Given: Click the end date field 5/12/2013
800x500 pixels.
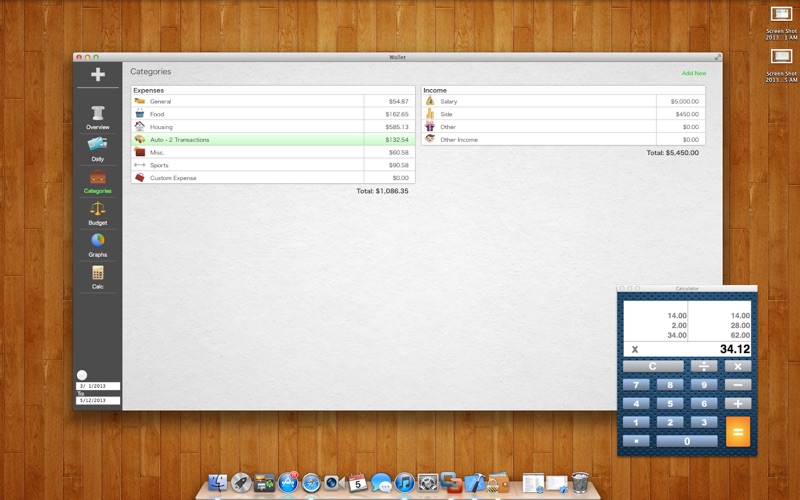Looking at the screenshot, I should click(98, 401).
